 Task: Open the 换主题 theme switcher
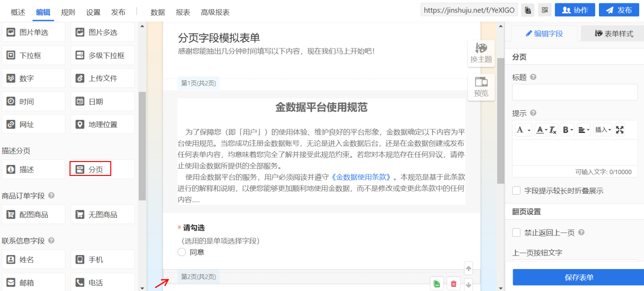coord(481,53)
